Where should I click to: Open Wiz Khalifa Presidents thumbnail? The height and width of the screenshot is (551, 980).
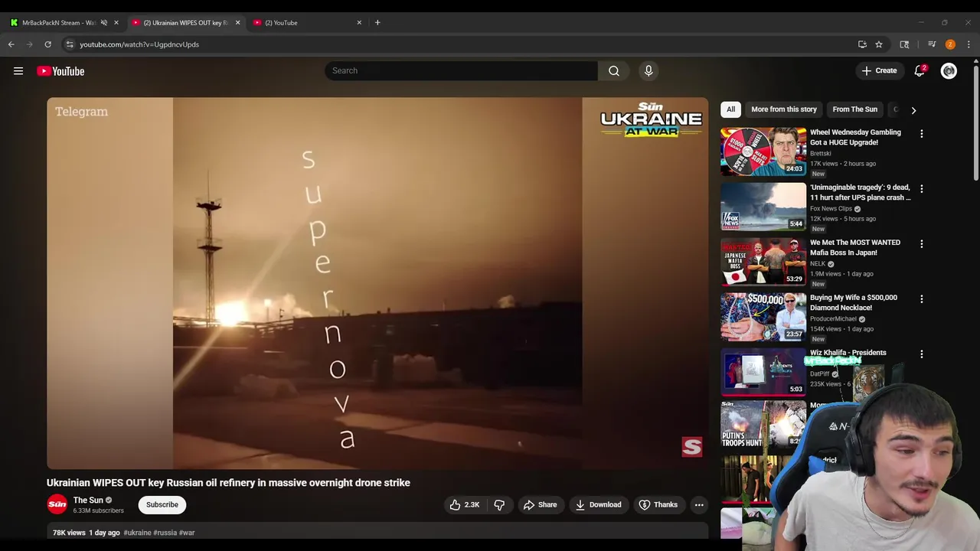[763, 372]
